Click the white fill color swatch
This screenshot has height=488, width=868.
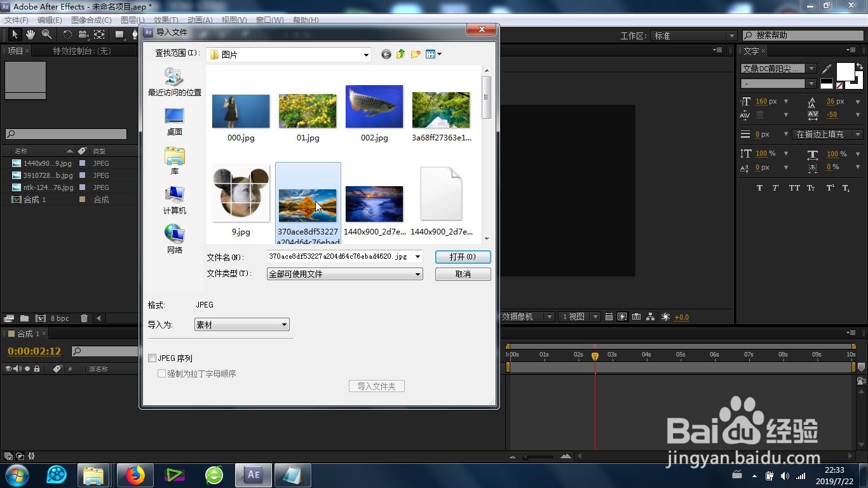pos(846,72)
